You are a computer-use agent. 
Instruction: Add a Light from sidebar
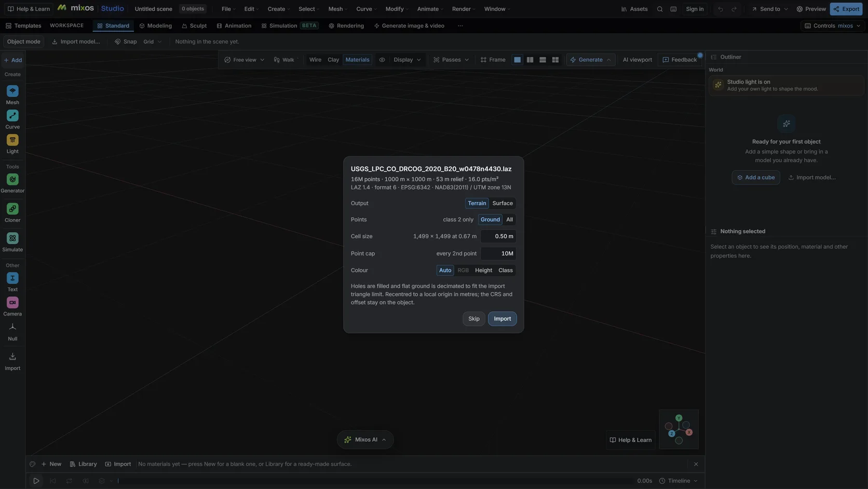(12, 143)
